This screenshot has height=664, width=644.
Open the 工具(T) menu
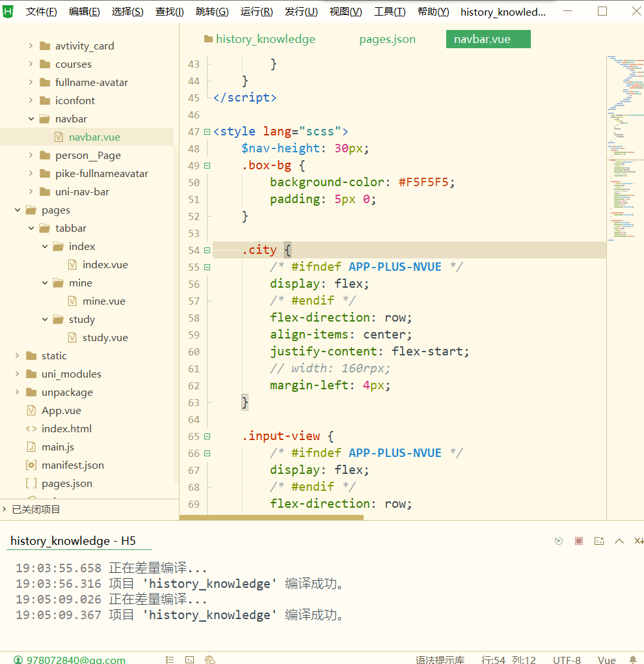pos(390,12)
